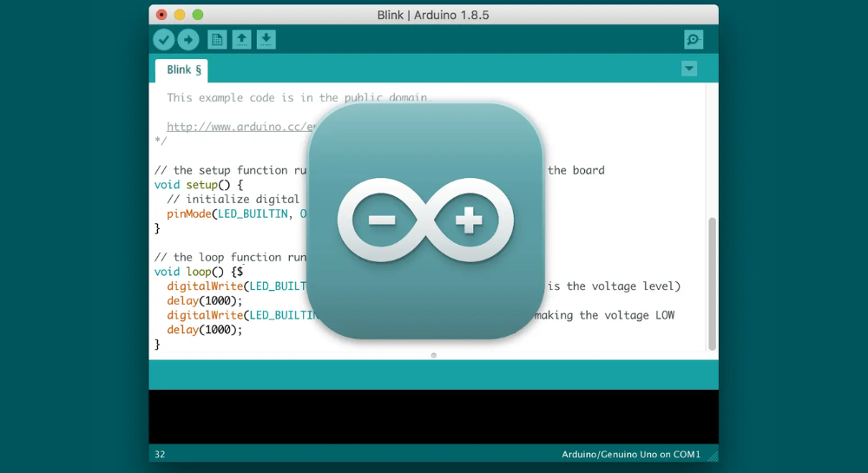Viewport: 868px width, 473px height.
Task: Click the vertical scrollbar thumb in editor
Action: tap(712, 284)
